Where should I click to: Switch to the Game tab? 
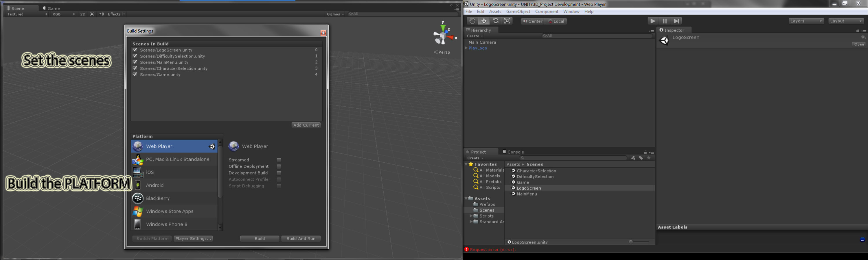(51, 8)
